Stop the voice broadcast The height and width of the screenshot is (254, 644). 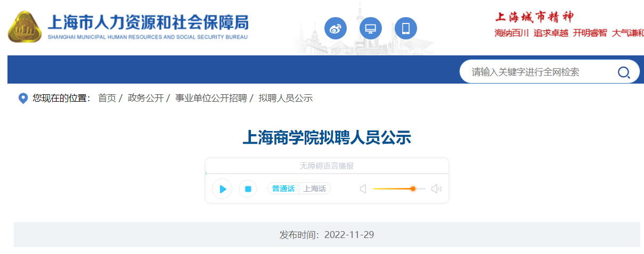[248, 189]
